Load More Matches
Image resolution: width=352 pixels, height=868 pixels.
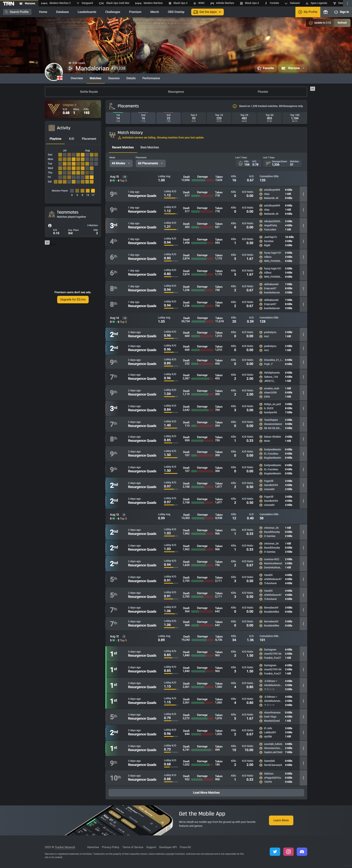tap(206, 792)
